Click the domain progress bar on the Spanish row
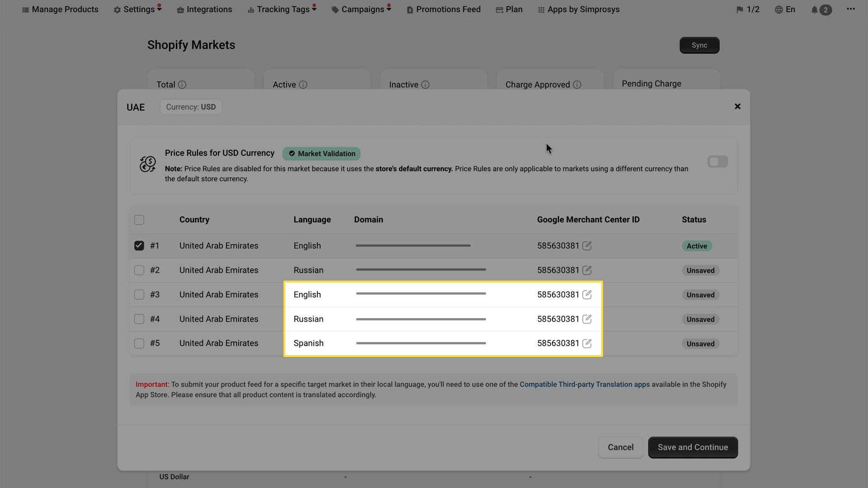Viewport: 868px width, 488px height. click(x=420, y=343)
